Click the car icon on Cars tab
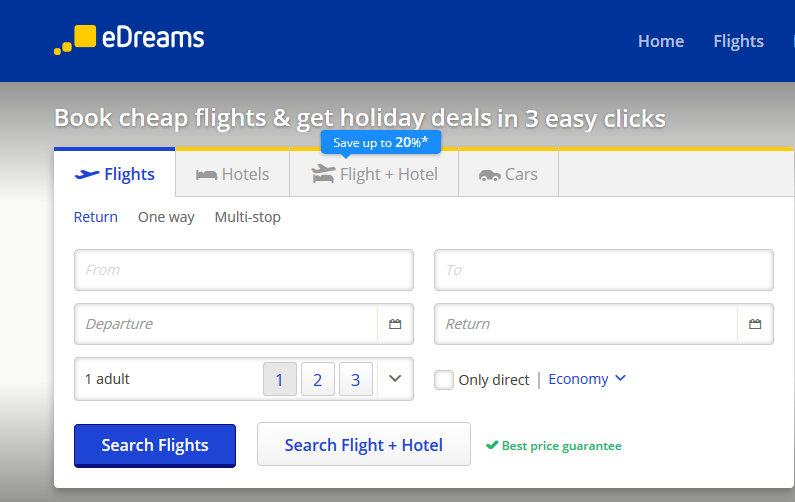The width and height of the screenshot is (795, 502). pos(489,175)
